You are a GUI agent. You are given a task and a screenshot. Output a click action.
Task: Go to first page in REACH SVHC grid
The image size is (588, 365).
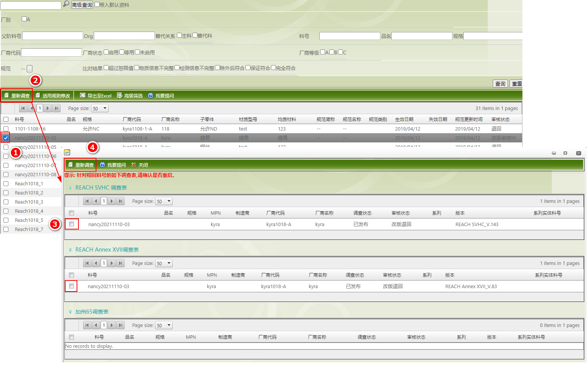(87, 201)
